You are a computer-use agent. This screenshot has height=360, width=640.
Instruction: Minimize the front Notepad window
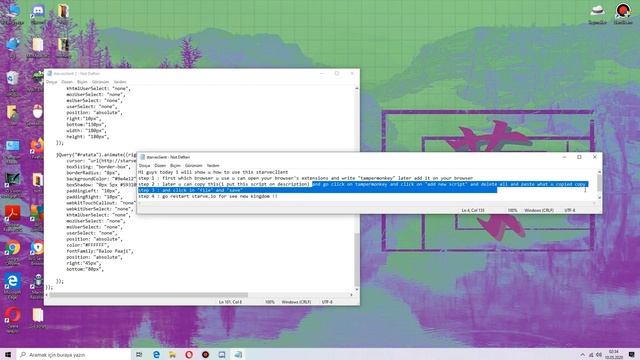[564, 157]
